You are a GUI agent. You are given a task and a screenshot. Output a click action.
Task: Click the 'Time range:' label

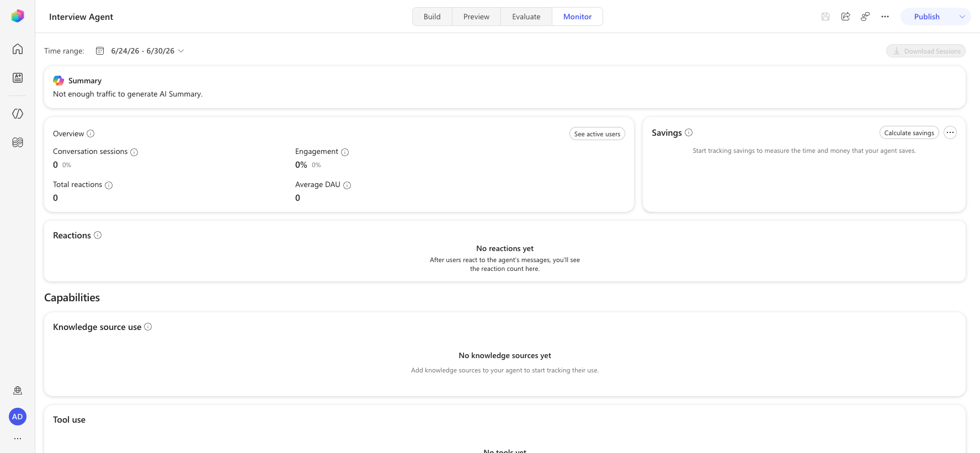coord(64,51)
